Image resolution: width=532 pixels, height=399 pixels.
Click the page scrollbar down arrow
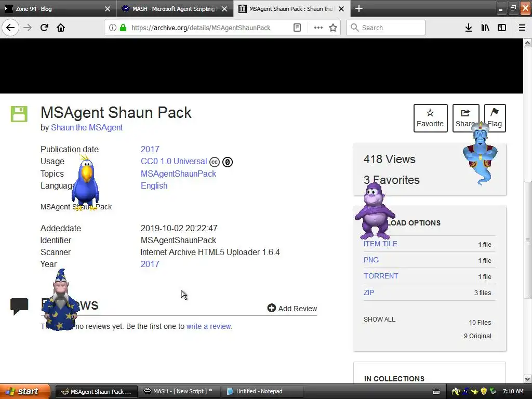point(527,379)
